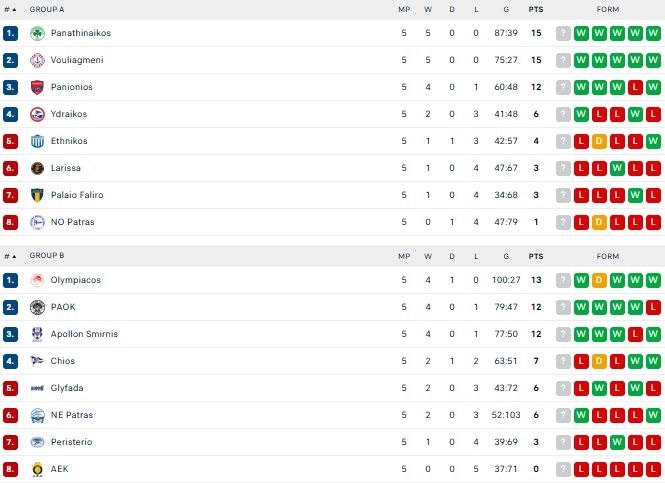Image resolution: width=665 pixels, height=483 pixels.
Task: Click the Panionios team crest
Action: pyautogui.click(x=38, y=87)
